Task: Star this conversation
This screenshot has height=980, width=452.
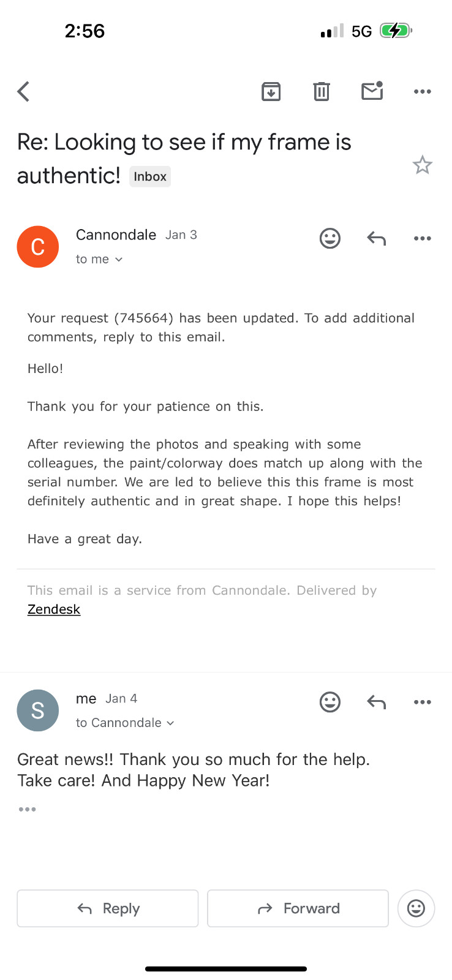Action: click(423, 165)
